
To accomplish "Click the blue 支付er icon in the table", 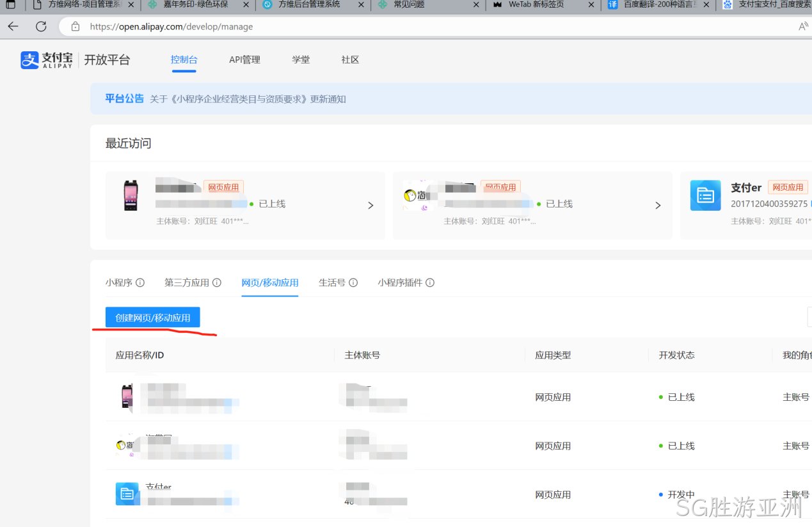I will pyautogui.click(x=127, y=494).
